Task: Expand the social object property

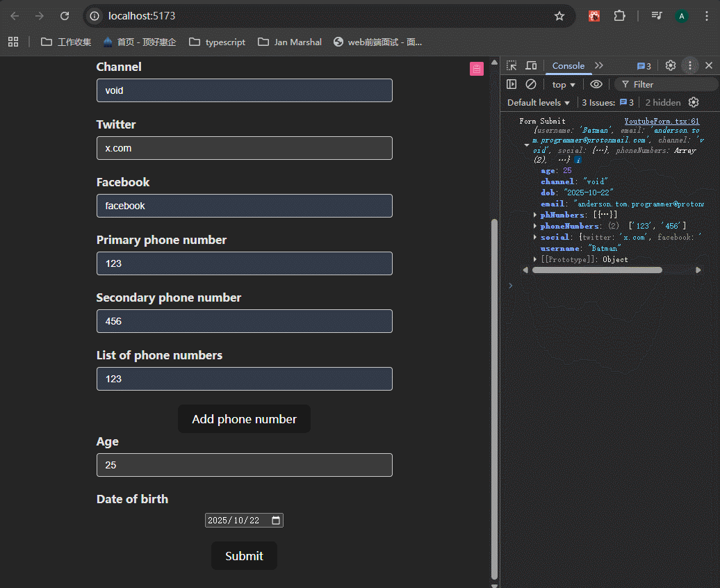Action: click(534, 237)
